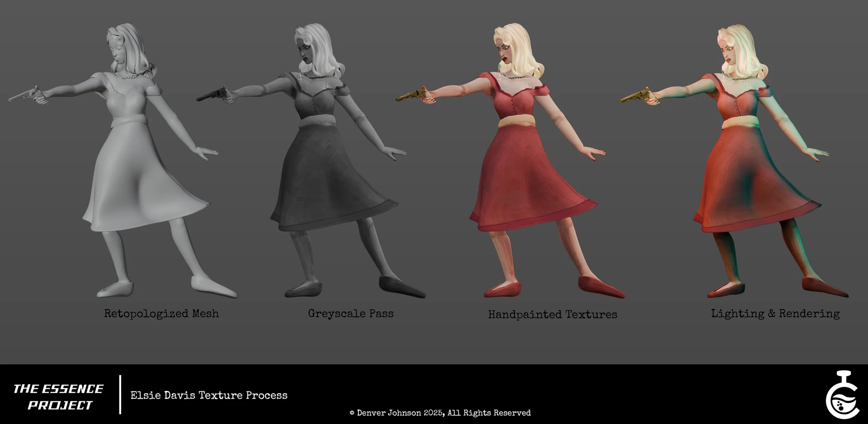Select the lighting and rendering figure

point(734,161)
